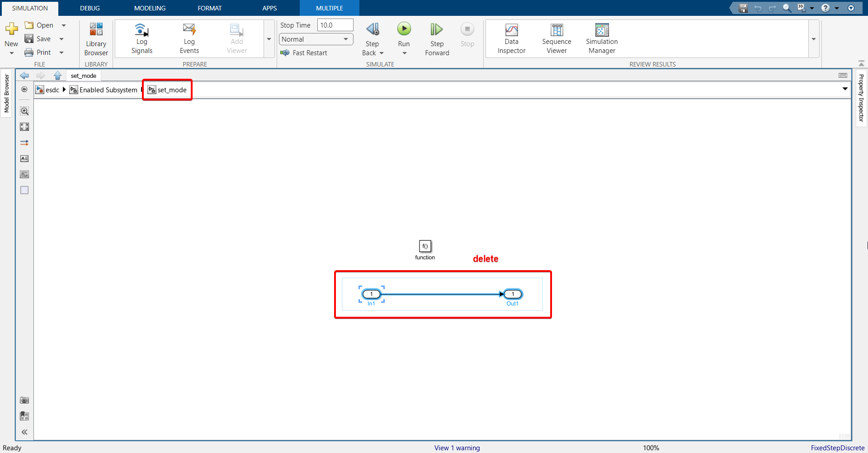Screen dimensions: 868x453
Task: Click the Area rectangle icon in palette
Action: pos(24,190)
